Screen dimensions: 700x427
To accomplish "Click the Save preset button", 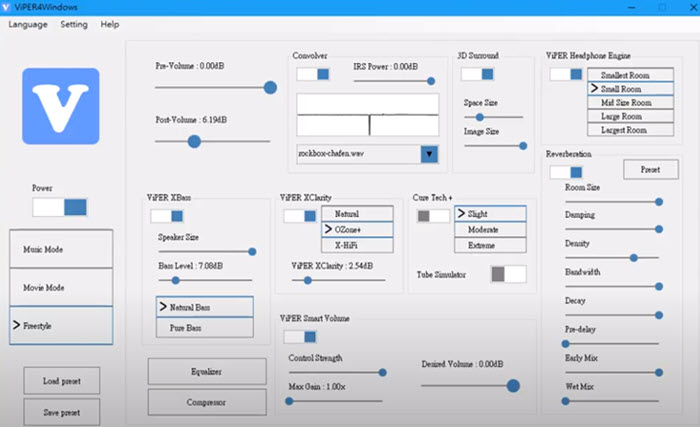I will click(62, 412).
